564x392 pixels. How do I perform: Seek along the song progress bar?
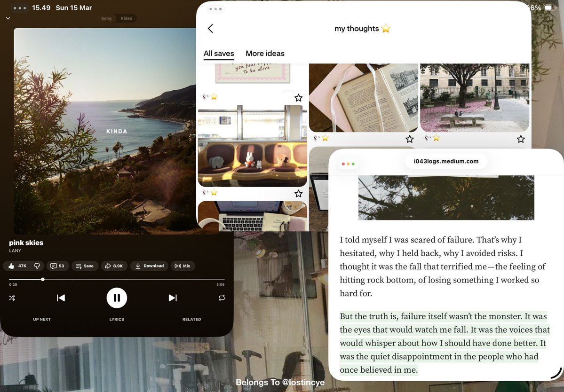point(117,279)
